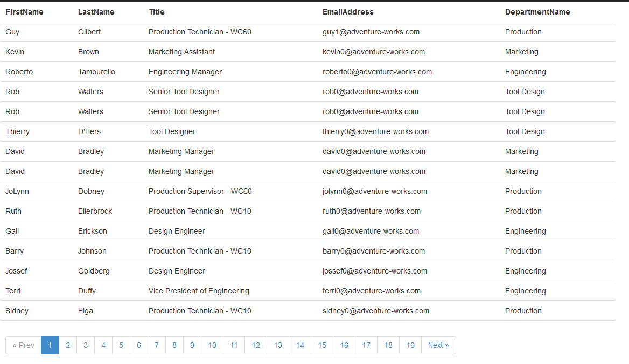This screenshot has width=629, height=364.
Task: Select the Roberto Tamburello row
Action: [x=307, y=72]
